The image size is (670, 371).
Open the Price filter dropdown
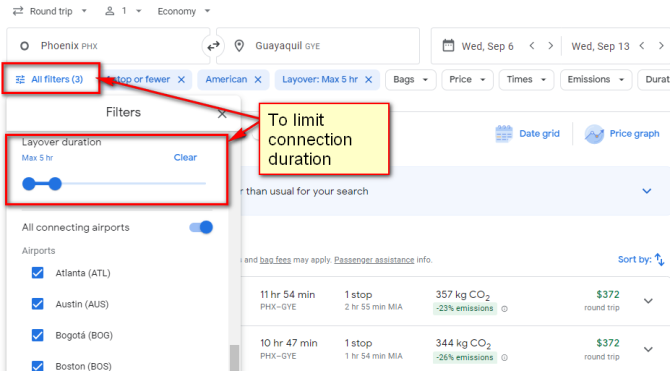[467, 80]
